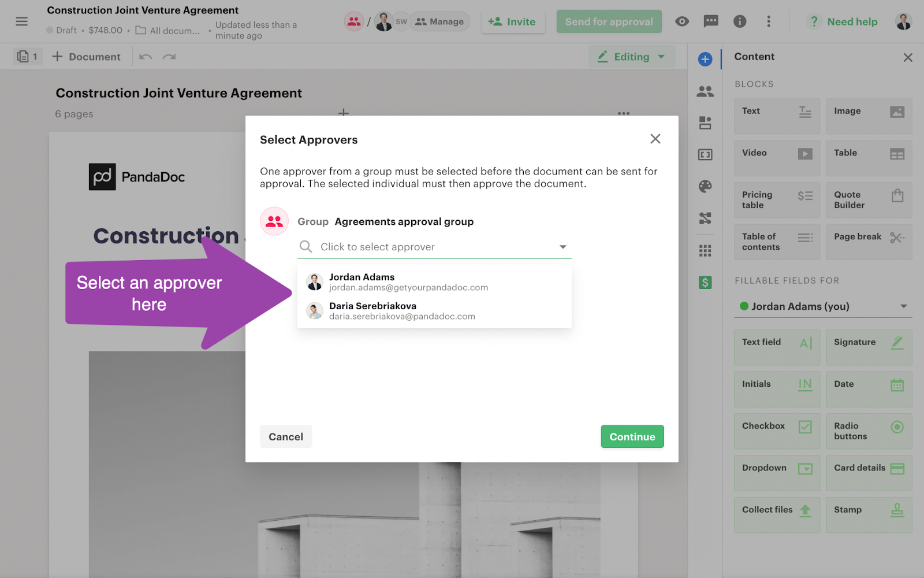Click Send for approval button
This screenshot has width=924, height=578.
point(609,21)
